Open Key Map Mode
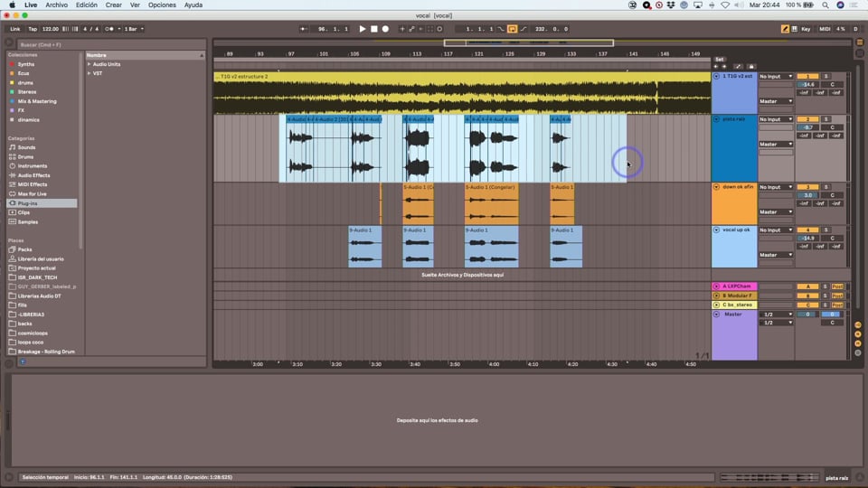Image resolution: width=868 pixels, height=488 pixels. 806,29
